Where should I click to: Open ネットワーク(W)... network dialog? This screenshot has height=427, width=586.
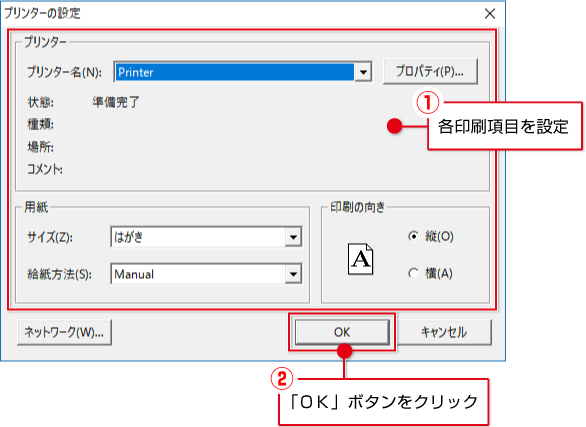[64, 332]
